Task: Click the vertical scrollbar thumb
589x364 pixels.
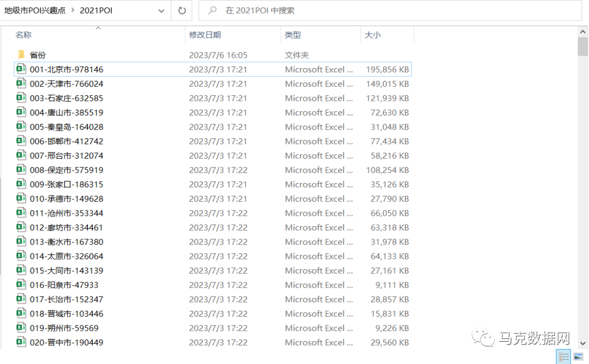Action: [x=582, y=46]
